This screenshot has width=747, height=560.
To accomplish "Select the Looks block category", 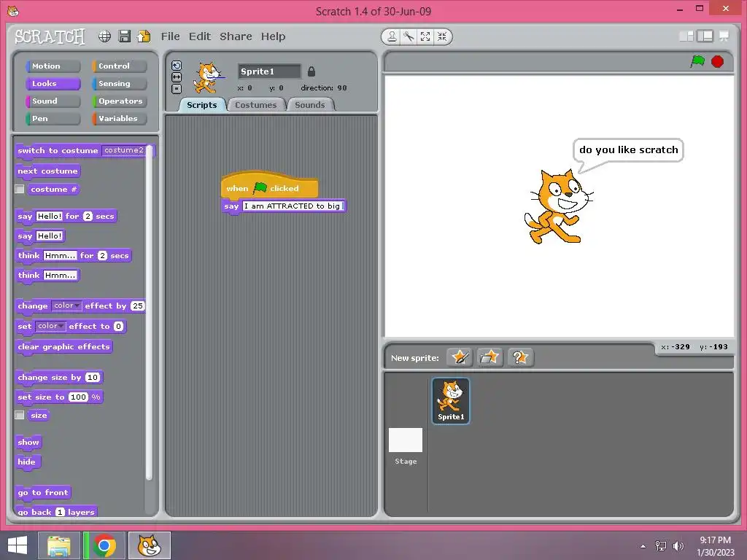I will (53, 84).
